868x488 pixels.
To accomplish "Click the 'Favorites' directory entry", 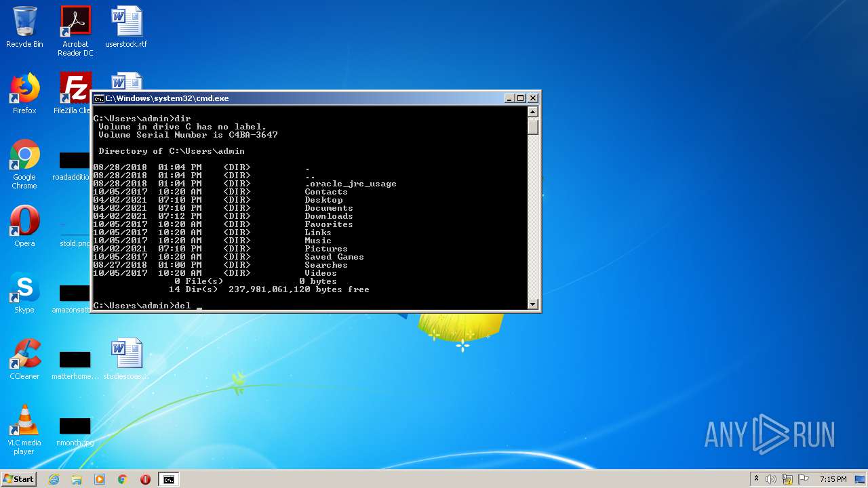I will [x=329, y=224].
